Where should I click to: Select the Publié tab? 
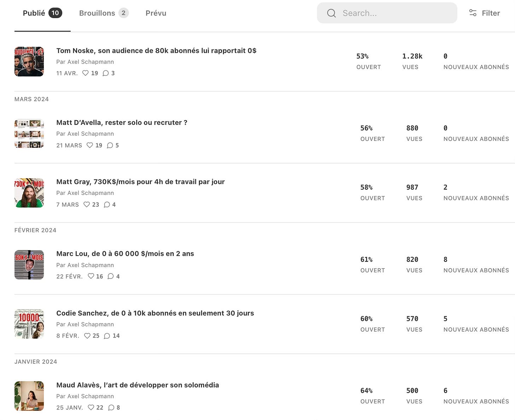point(42,13)
